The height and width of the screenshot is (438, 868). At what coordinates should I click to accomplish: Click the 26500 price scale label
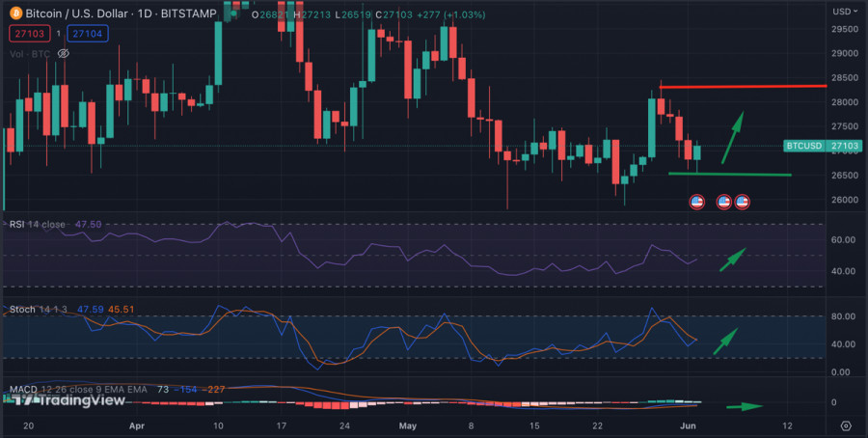click(x=845, y=176)
